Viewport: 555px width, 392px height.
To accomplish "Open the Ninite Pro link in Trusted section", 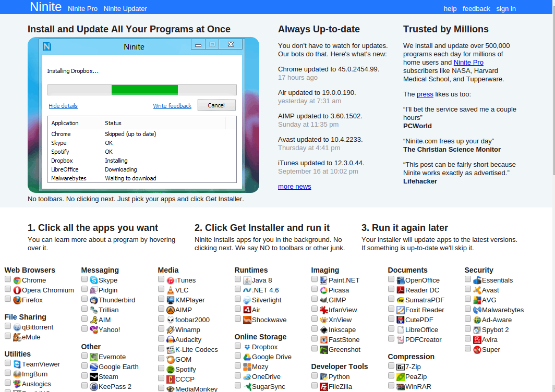I will click(x=468, y=63).
